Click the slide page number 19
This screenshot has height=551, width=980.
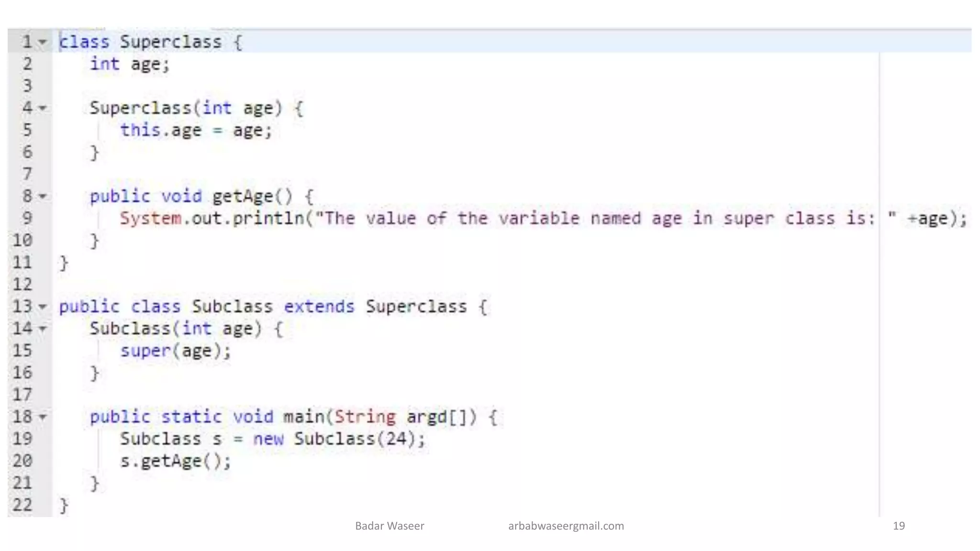point(899,526)
